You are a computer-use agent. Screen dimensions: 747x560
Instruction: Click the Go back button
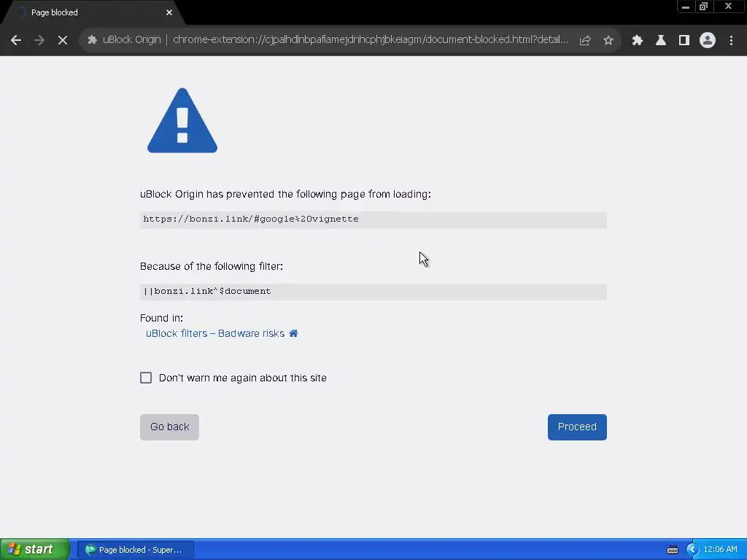(x=169, y=427)
